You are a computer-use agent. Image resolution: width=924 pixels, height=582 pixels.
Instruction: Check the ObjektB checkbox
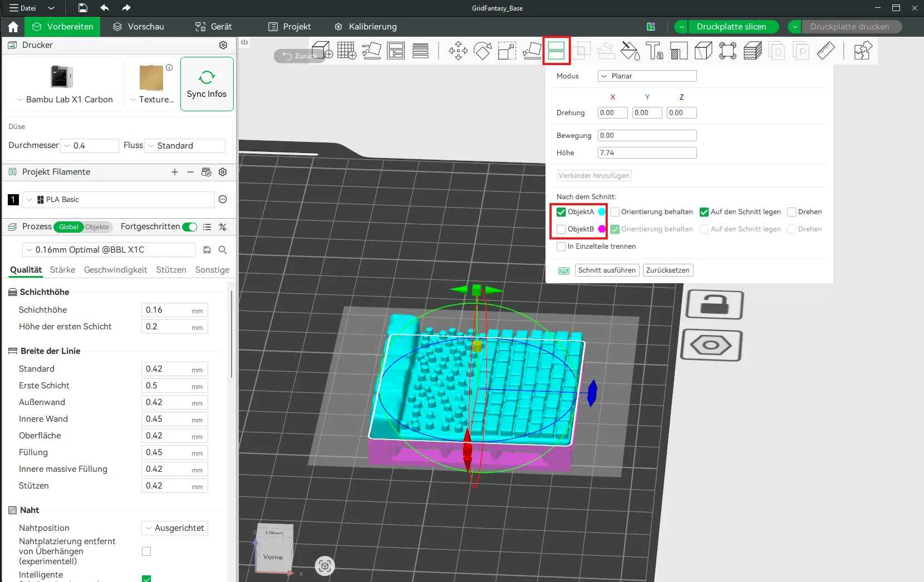[x=561, y=229]
